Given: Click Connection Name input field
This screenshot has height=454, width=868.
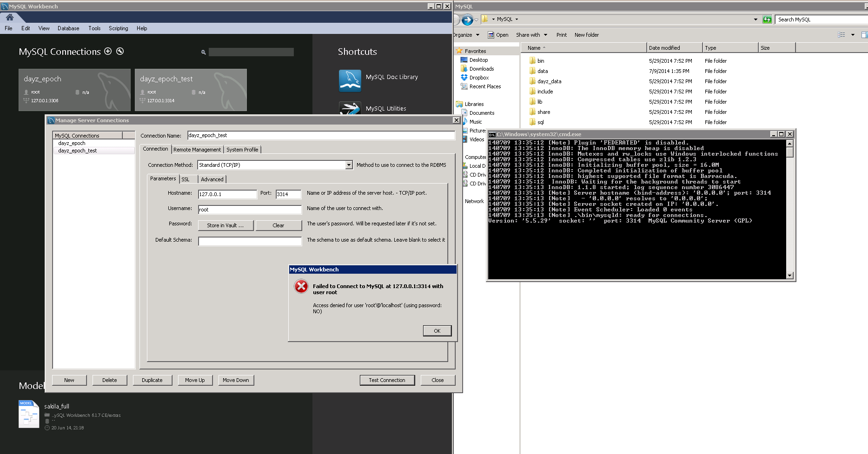Looking at the screenshot, I should (321, 135).
